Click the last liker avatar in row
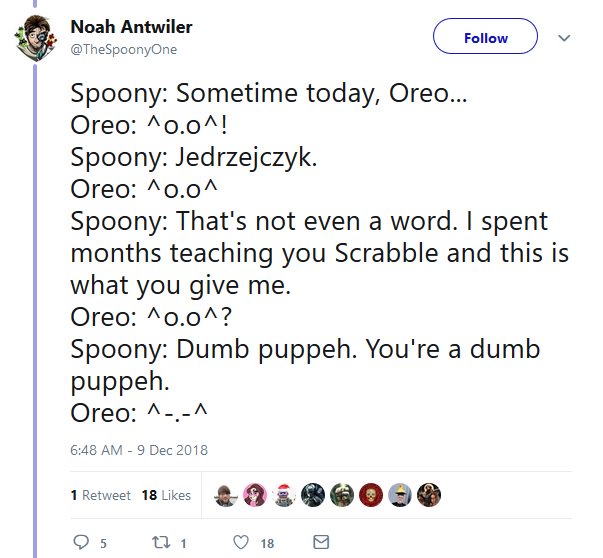Image resolution: width=603 pixels, height=558 pixels. click(x=428, y=495)
